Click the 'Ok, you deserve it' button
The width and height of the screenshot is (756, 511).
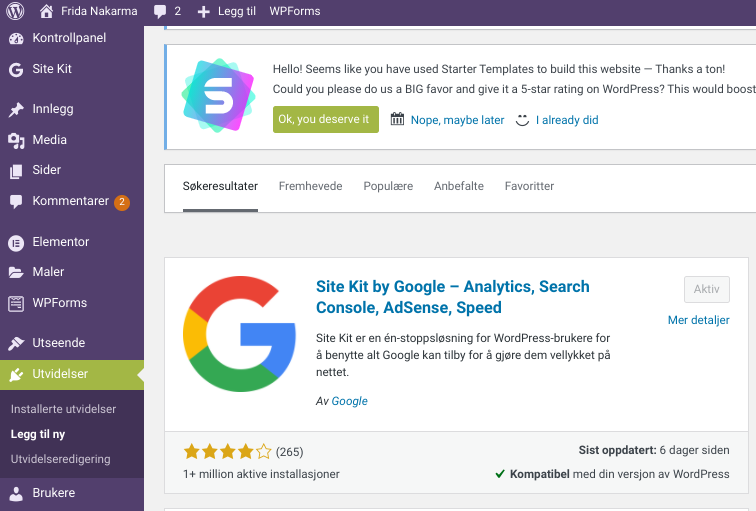click(x=325, y=119)
